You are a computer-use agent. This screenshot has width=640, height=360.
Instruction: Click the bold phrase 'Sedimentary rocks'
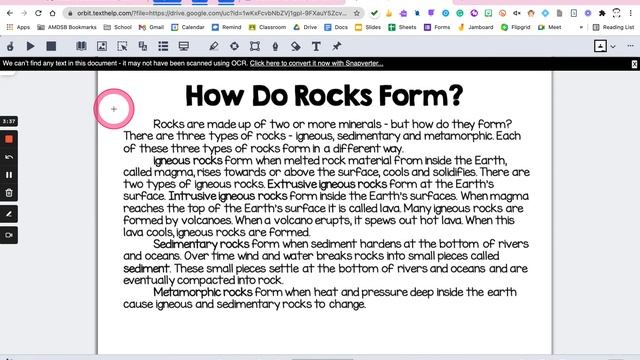[201, 244]
